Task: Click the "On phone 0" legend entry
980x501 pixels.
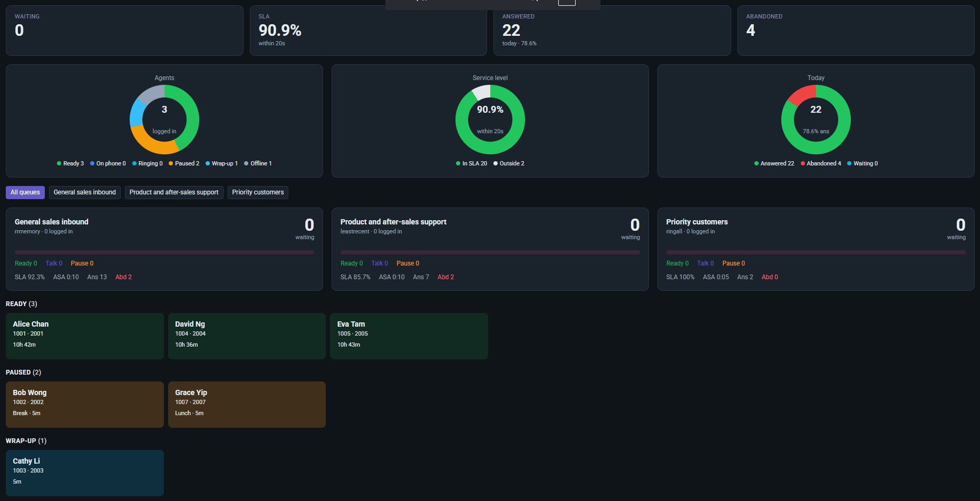Action: 108,163
